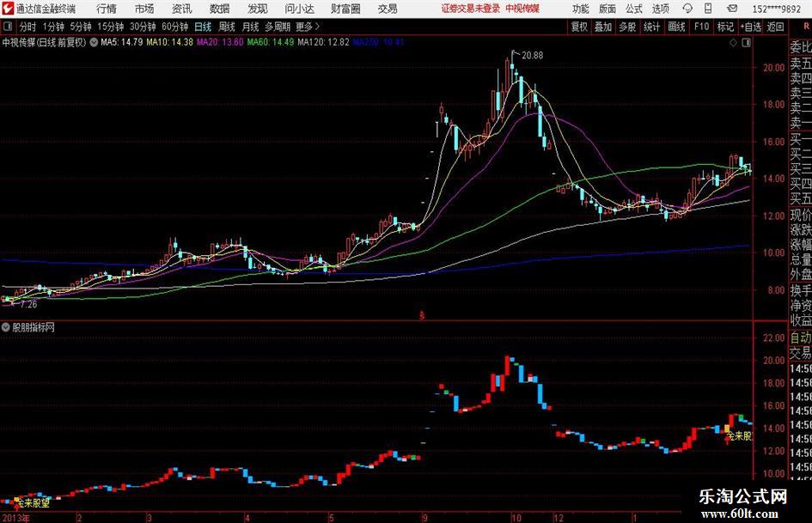Viewport: 812px width, 523px height.
Task: Open the 版面 menu
Action: tap(607, 9)
